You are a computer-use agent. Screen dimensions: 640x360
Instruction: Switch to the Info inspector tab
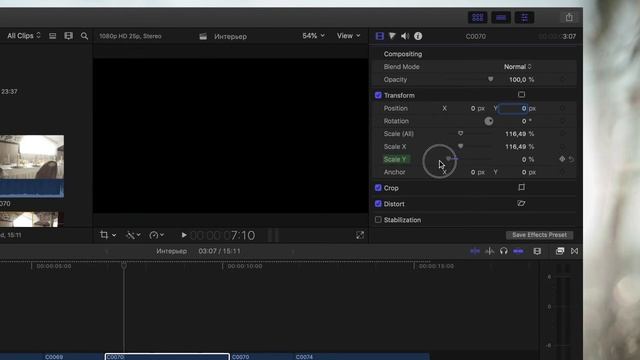[418, 36]
